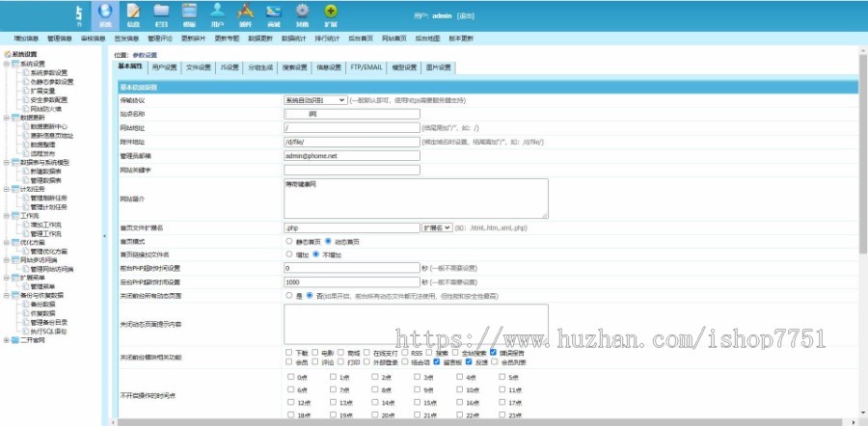Click folder icon of 计划任务 group

click(x=15, y=189)
